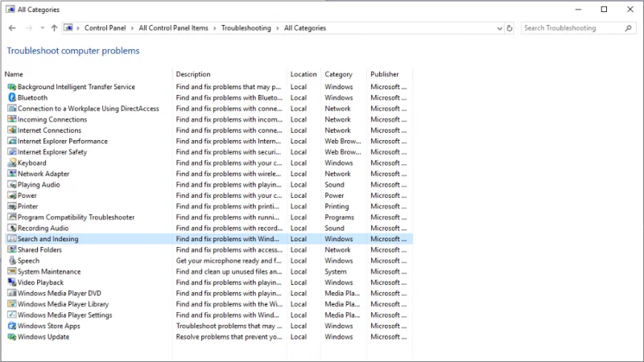This screenshot has width=644, height=362.
Task: Click the Windows Update icon
Action: coord(12,336)
